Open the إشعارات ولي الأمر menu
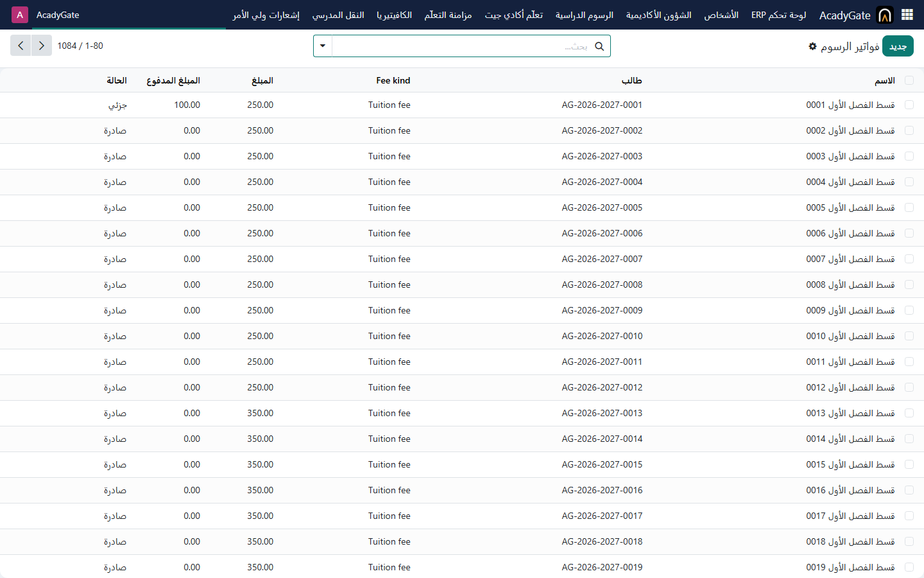The width and height of the screenshot is (924, 578). pos(266,15)
